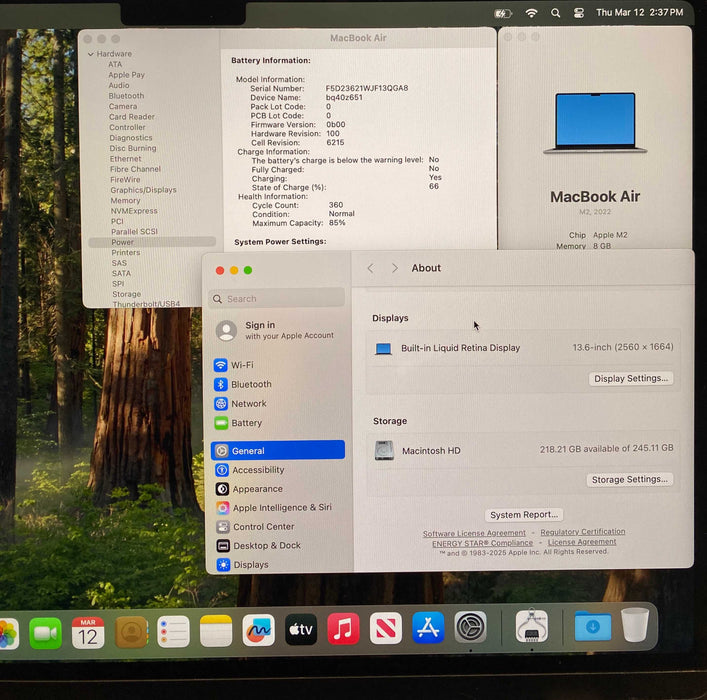This screenshot has width=707, height=700.
Task: Open Wi-Fi settings icon in sidebar
Action: click(220, 365)
